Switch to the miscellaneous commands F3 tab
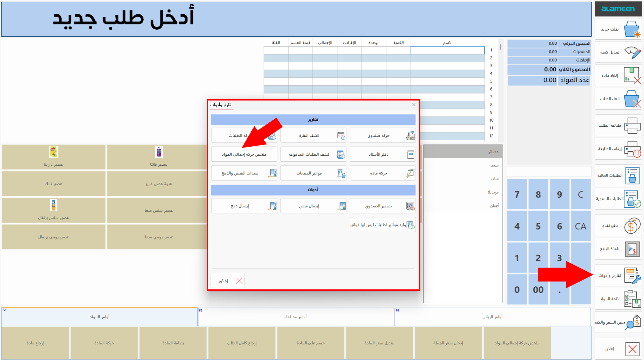Image resolution: width=644 pixels, height=360 pixels. pos(296,317)
